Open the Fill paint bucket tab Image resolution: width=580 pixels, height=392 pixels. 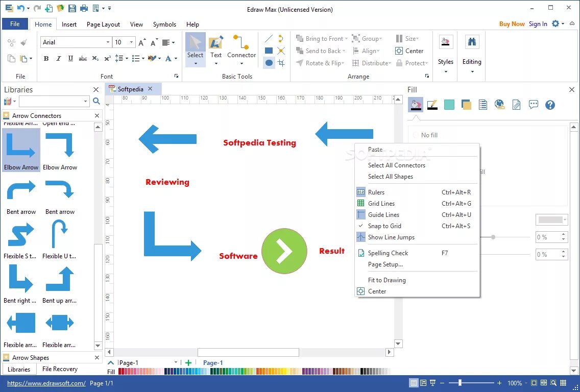click(416, 105)
